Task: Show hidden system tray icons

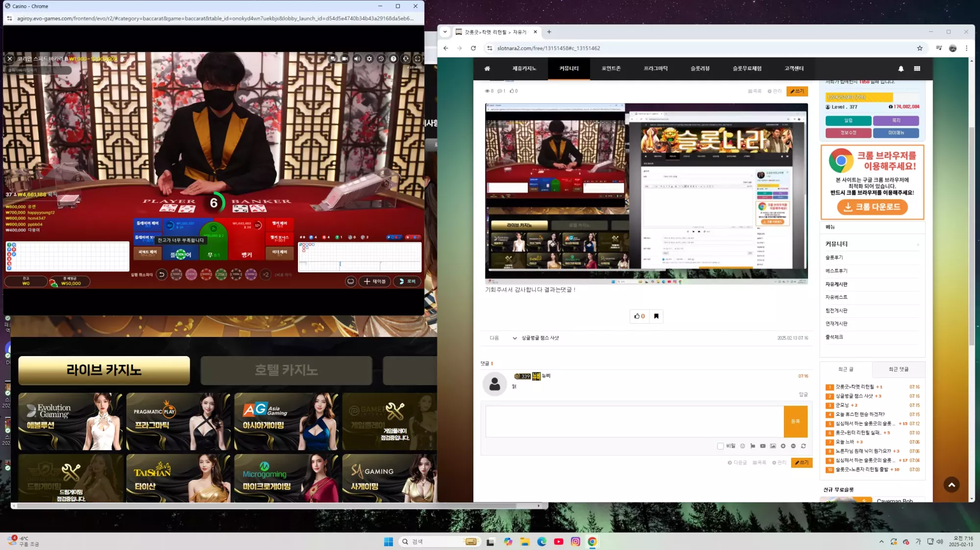Action: (x=882, y=542)
